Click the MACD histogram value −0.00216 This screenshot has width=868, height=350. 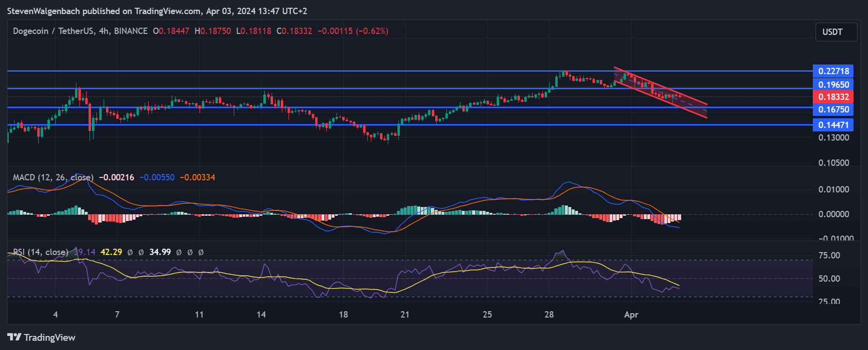coord(116,177)
